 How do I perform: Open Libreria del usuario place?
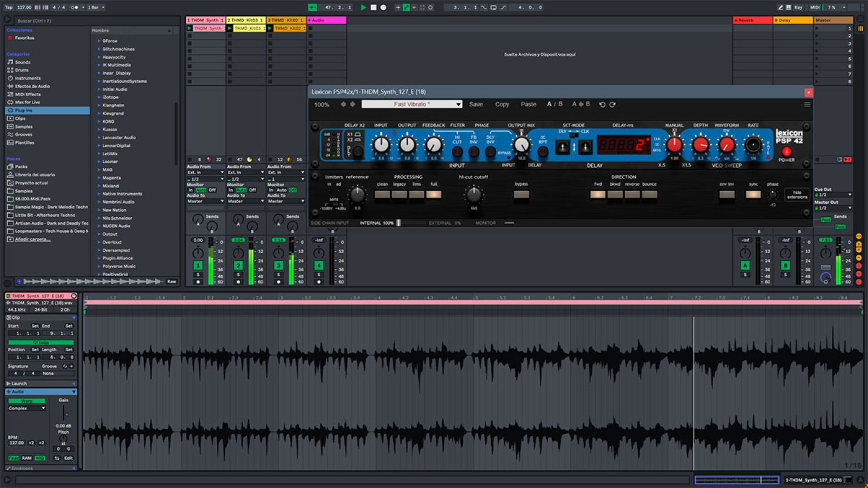click(x=34, y=175)
